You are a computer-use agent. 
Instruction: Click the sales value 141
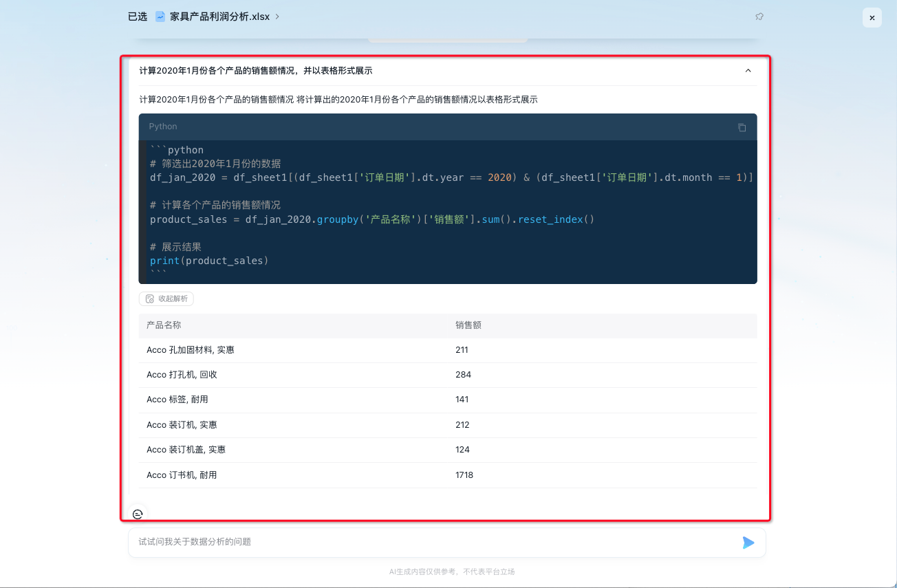pyautogui.click(x=462, y=400)
